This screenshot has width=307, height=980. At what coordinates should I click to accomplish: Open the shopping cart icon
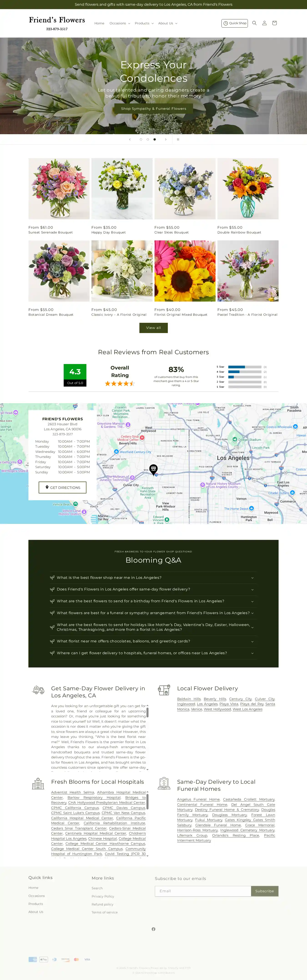(x=274, y=23)
